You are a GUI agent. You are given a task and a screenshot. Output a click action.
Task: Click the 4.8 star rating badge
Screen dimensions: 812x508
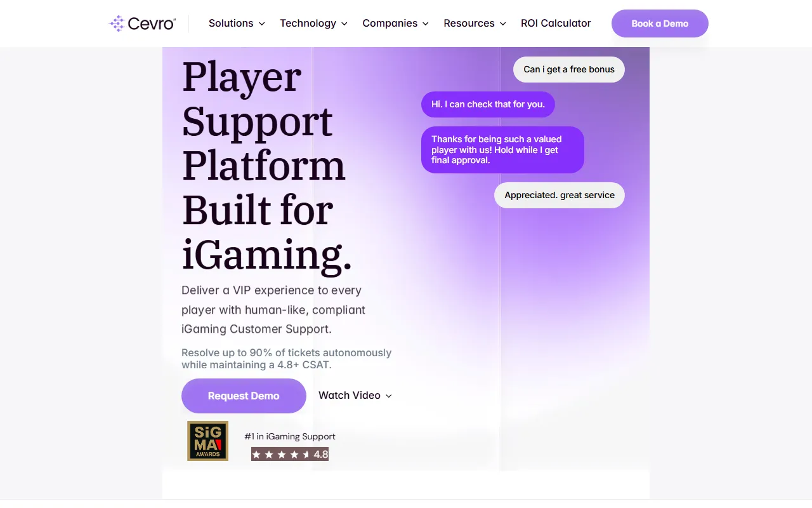click(290, 454)
